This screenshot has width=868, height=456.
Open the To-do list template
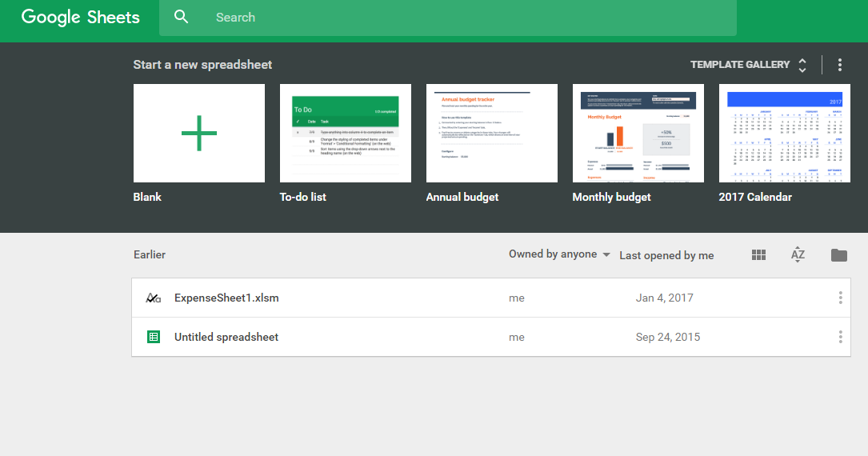(x=346, y=134)
